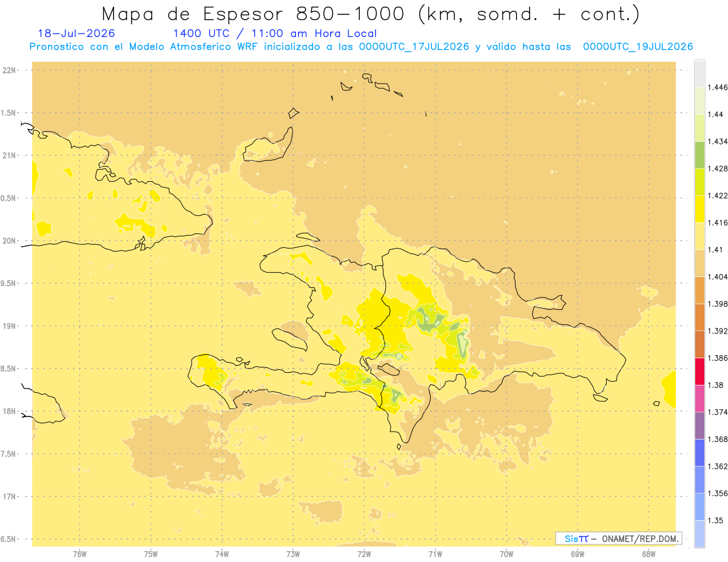Select the forecast date '18-Jul-2026'
This screenshot has width=728, height=562.
pos(76,33)
